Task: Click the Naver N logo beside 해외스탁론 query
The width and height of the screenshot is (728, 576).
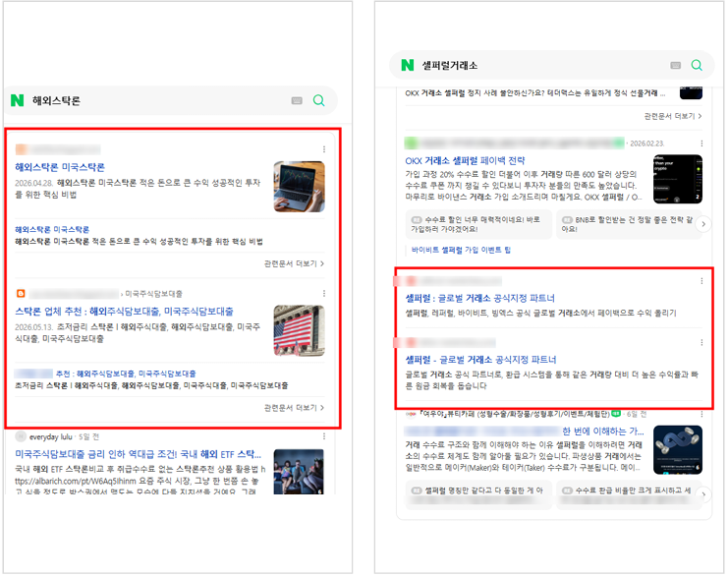Action: 17,100
